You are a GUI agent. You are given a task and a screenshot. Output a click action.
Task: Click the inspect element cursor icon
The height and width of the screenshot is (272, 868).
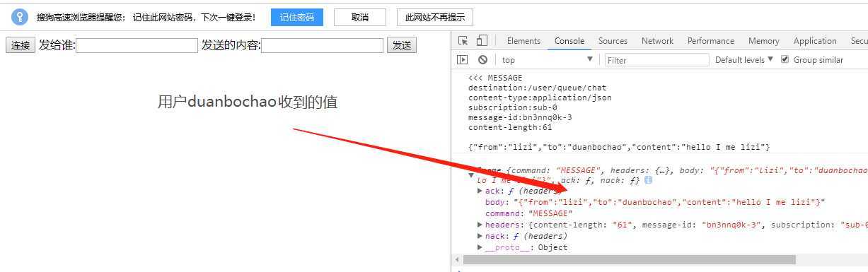click(463, 41)
